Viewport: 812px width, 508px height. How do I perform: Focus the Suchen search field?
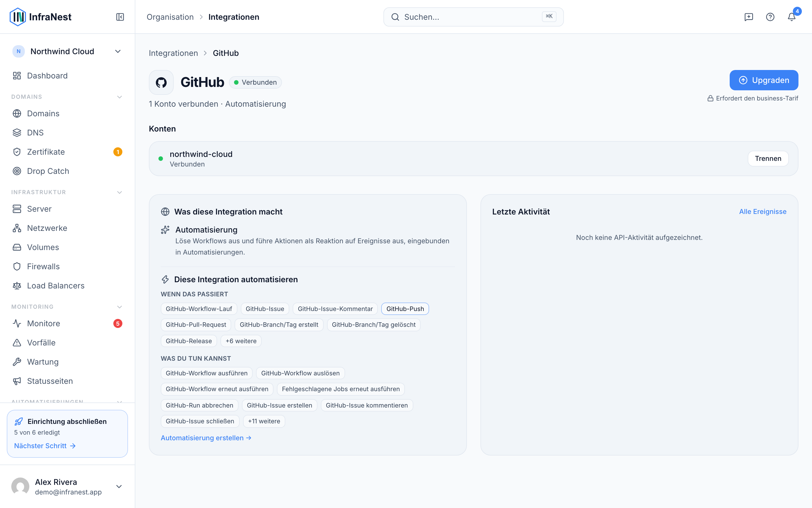pyautogui.click(x=473, y=17)
